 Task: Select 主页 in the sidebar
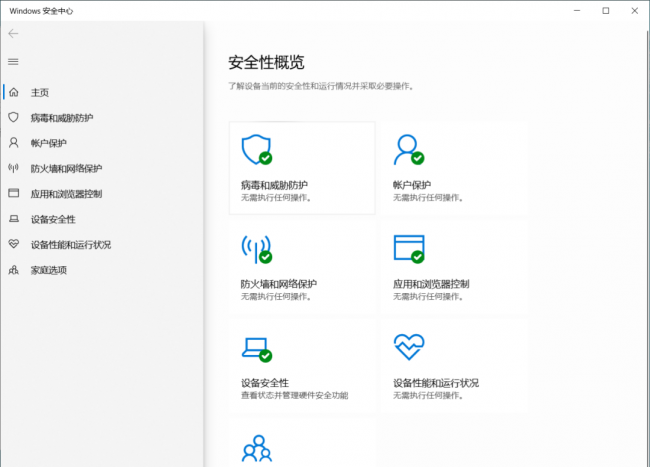point(40,92)
